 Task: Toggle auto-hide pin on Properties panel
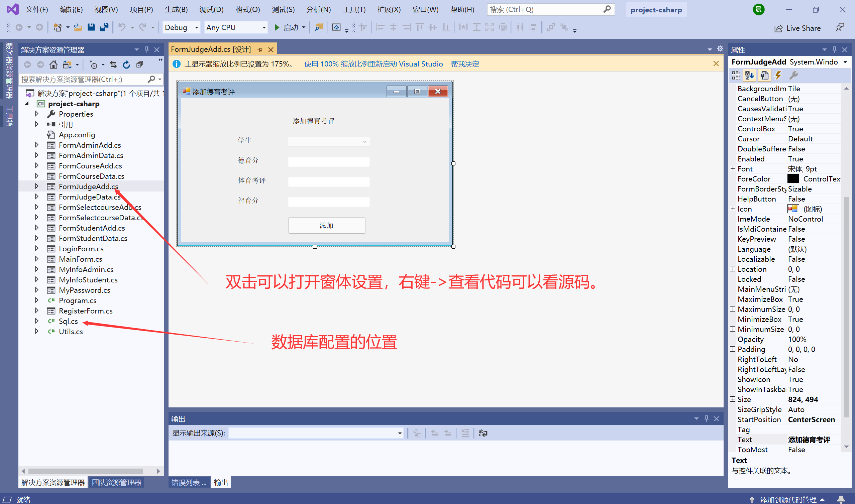pos(835,49)
